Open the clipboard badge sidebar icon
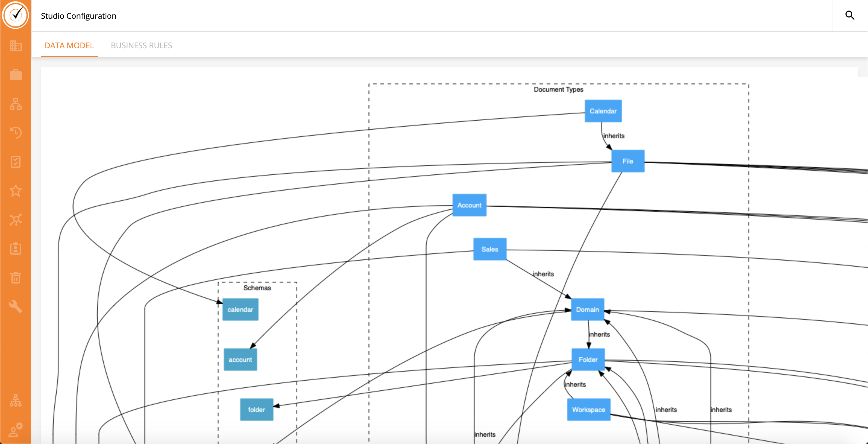Viewport: 868px width, 444px height. tap(15, 249)
